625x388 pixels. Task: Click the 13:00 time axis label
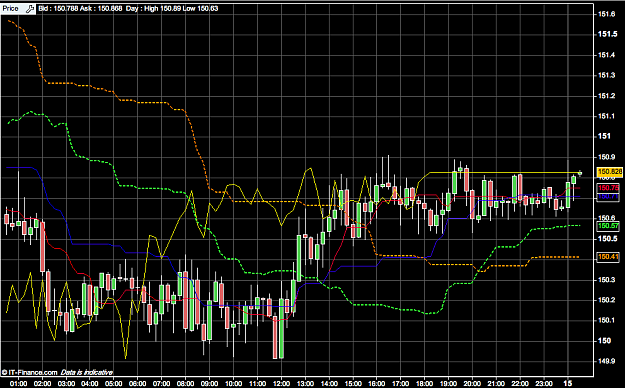point(305,384)
